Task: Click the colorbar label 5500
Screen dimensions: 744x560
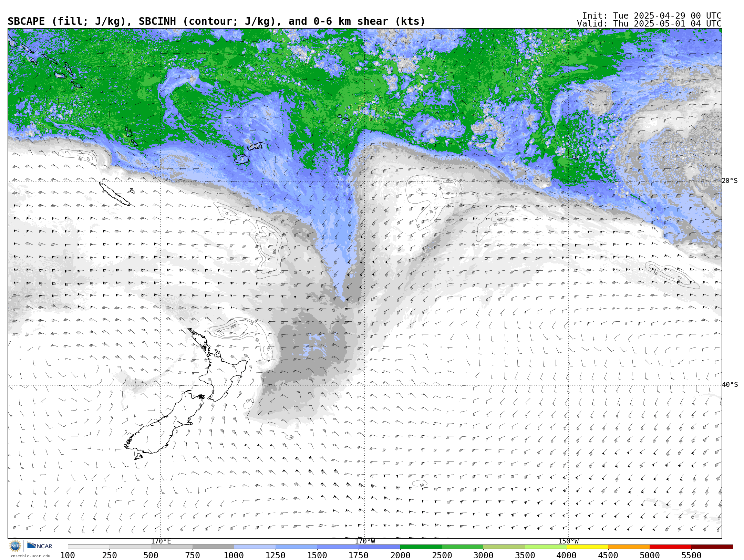Action: (691, 556)
